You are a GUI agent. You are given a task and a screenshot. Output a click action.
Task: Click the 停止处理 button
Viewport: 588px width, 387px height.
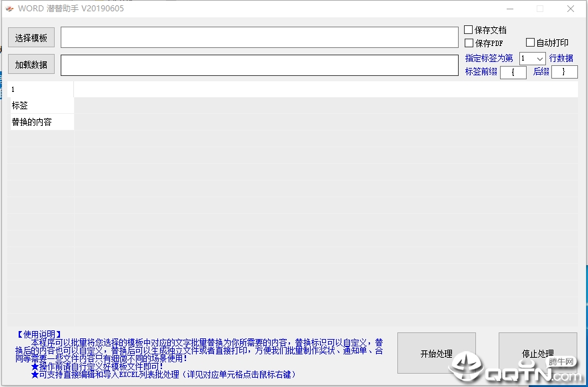(x=538, y=353)
